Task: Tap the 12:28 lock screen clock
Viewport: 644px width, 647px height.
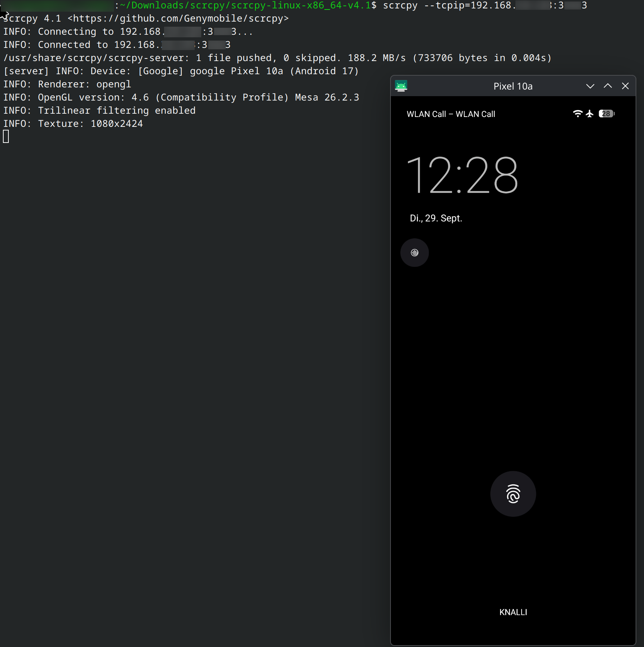Action: point(462,175)
